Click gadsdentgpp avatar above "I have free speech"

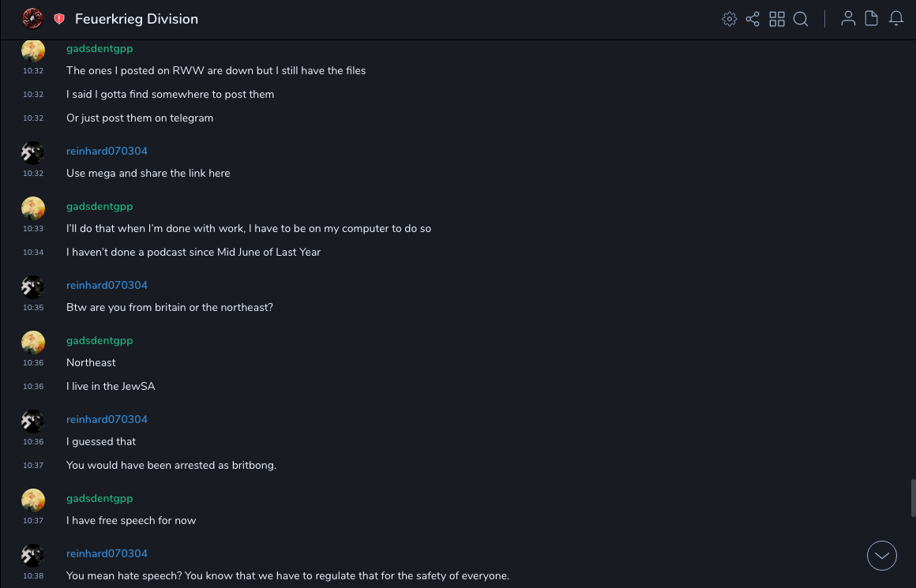(33, 500)
